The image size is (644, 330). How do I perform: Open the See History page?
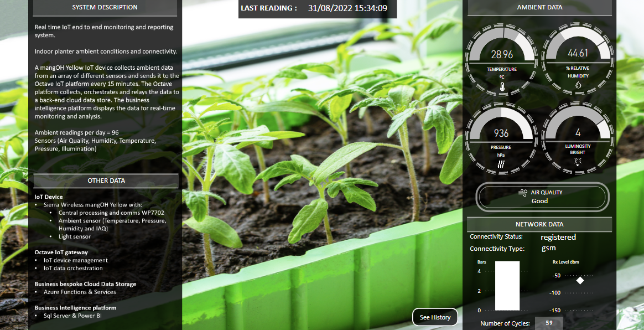pyautogui.click(x=435, y=317)
